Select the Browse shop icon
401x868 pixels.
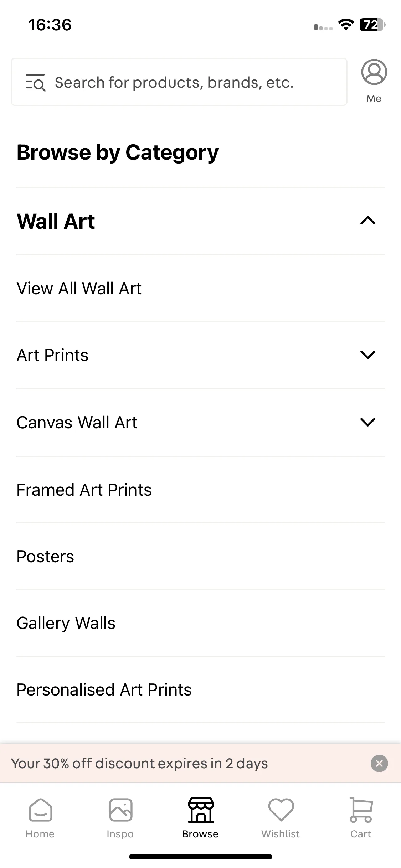click(x=201, y=810)
